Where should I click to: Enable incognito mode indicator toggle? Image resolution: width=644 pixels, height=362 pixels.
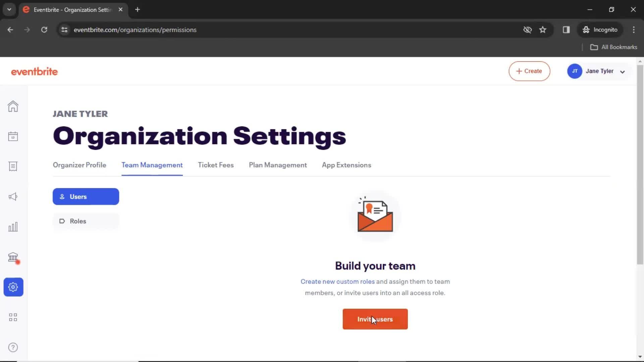pyautogui.click(x=600, y=29)
